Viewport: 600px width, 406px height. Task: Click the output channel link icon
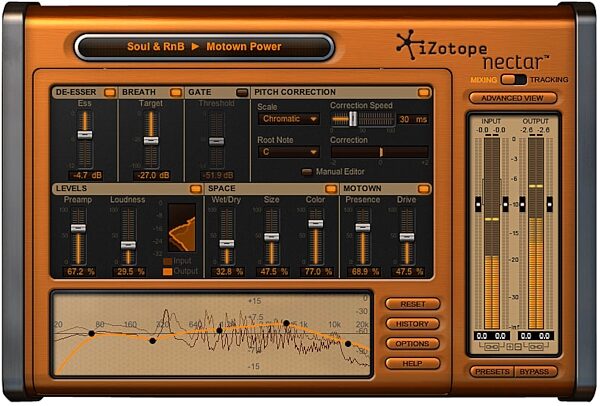point(535,347)
